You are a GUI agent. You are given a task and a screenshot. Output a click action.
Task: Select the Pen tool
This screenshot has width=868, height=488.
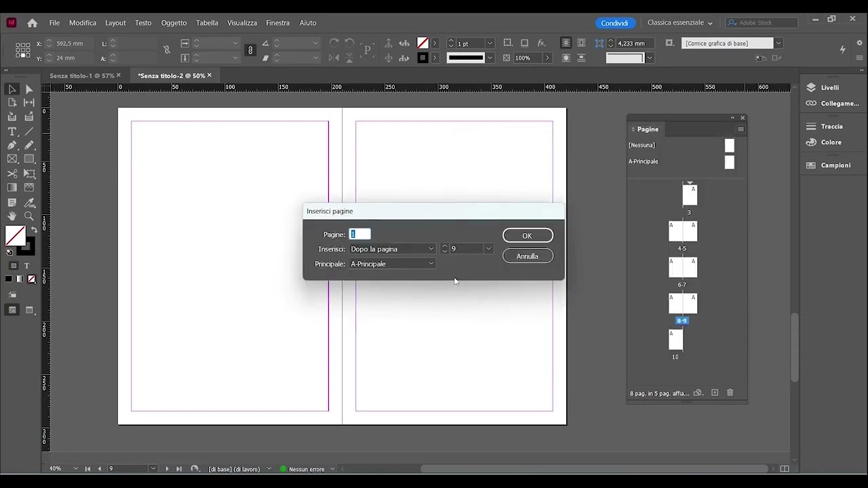coord(12,145)
